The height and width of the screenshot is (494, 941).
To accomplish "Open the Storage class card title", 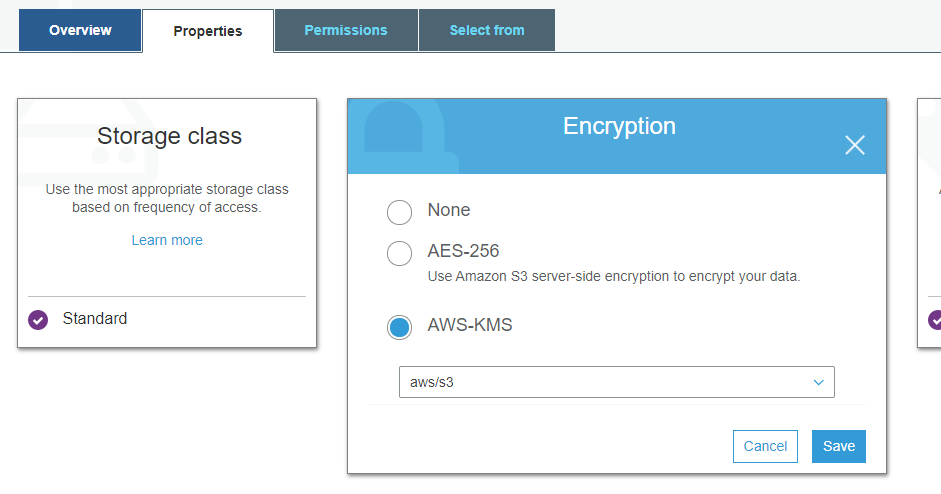I will (x=169, y=136).
